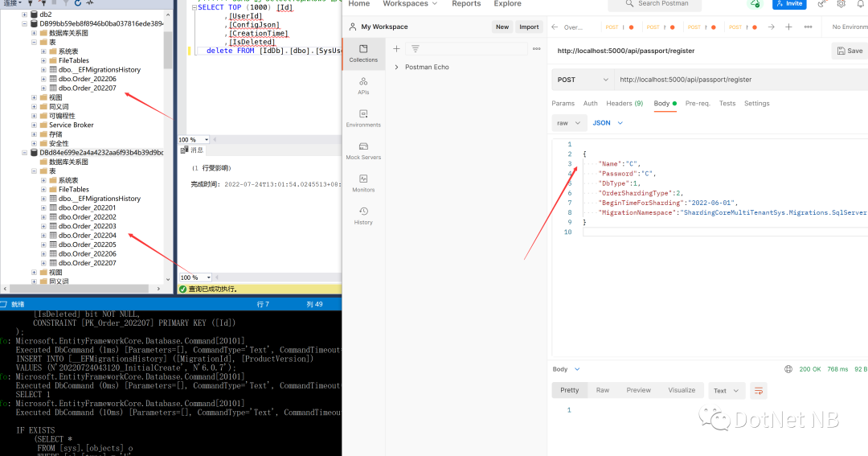This screenshot has width=868, height=456.
Task: Expand the dbo.Order_202201 table node
Action: coord(43,207)
